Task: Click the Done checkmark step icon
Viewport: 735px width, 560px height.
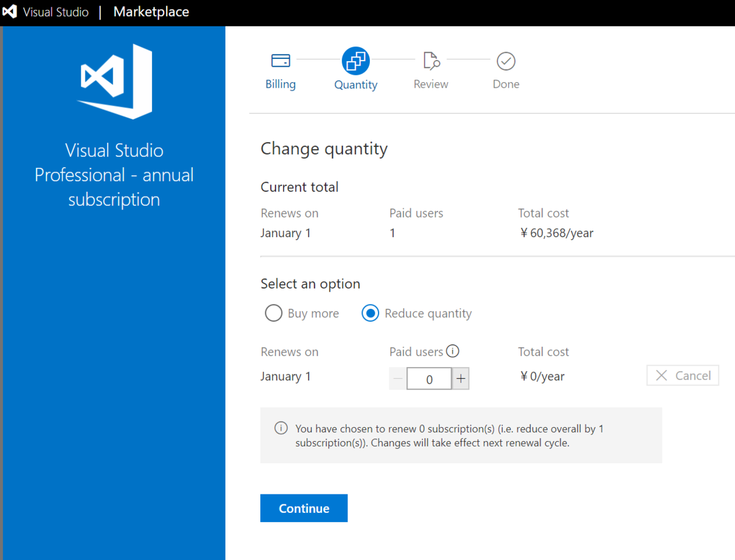Action: point(506,61)
